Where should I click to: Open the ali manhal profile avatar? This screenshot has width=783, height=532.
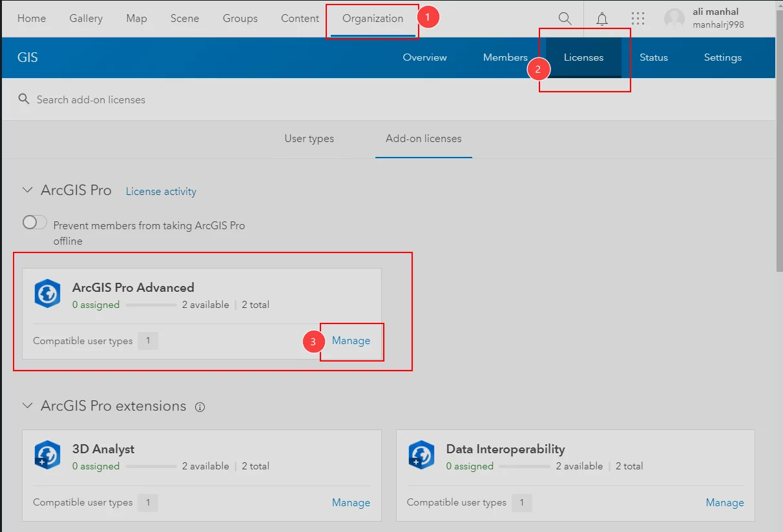point(674,19)
